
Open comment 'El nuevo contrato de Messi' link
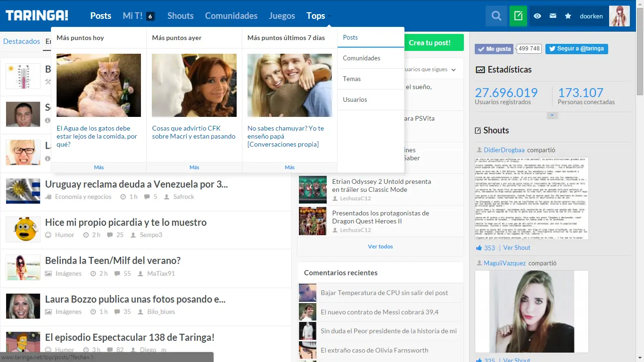[x=380, y=312]
